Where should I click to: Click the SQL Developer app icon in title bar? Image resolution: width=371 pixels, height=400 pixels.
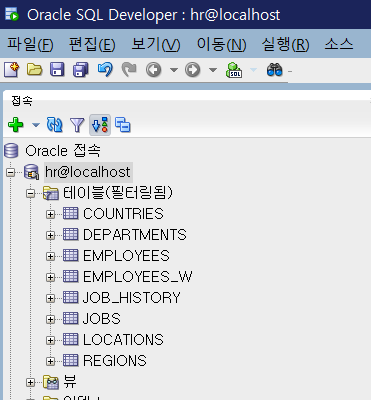pyautogui.click(x=12, y=14)
